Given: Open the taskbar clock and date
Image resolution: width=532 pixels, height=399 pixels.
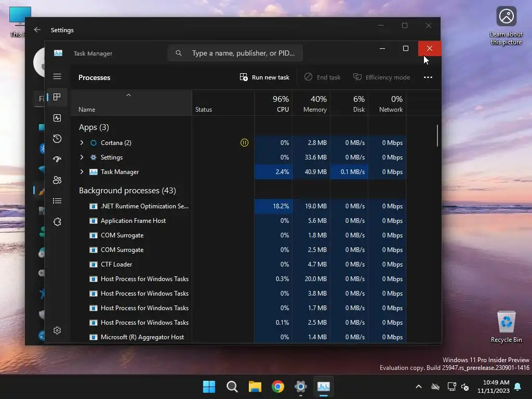Looking at the screenshot, I should point(494,387).
